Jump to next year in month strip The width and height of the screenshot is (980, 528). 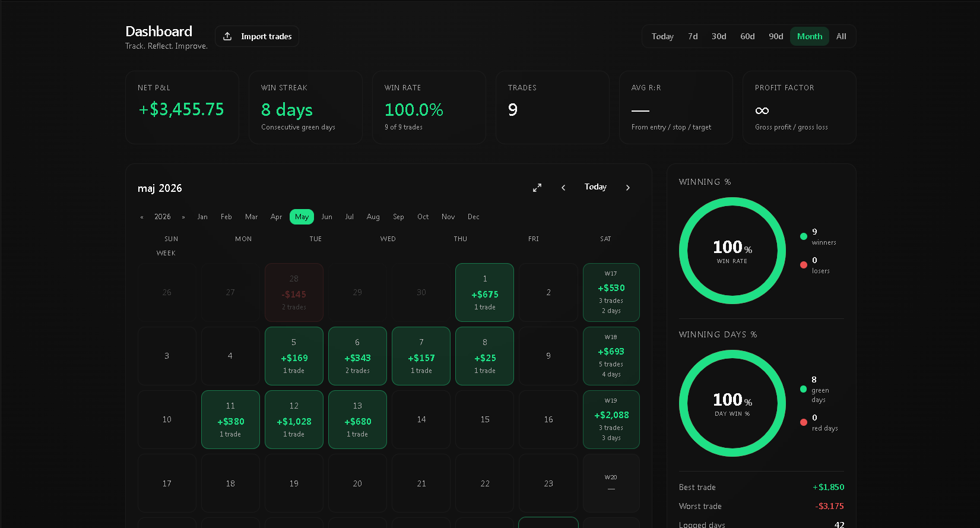[183, 217]
